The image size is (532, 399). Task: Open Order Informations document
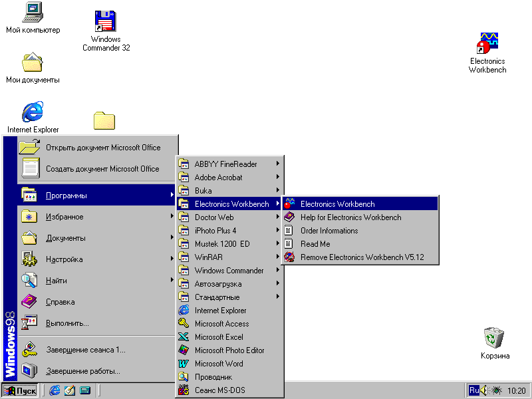[x=360, y=230]
